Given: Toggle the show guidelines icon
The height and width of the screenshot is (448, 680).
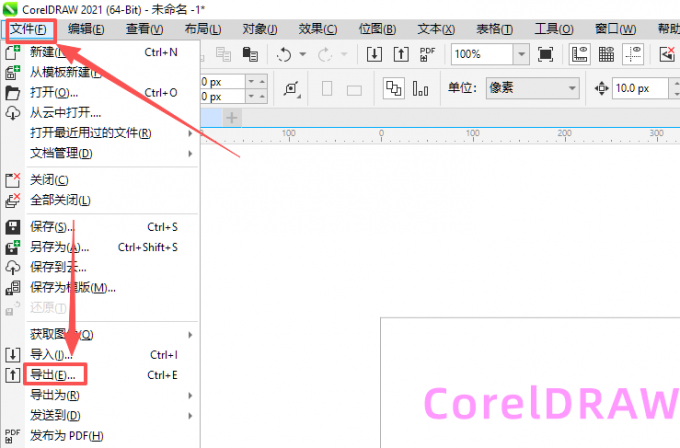Looking at the screenshot, I should 633,54.
